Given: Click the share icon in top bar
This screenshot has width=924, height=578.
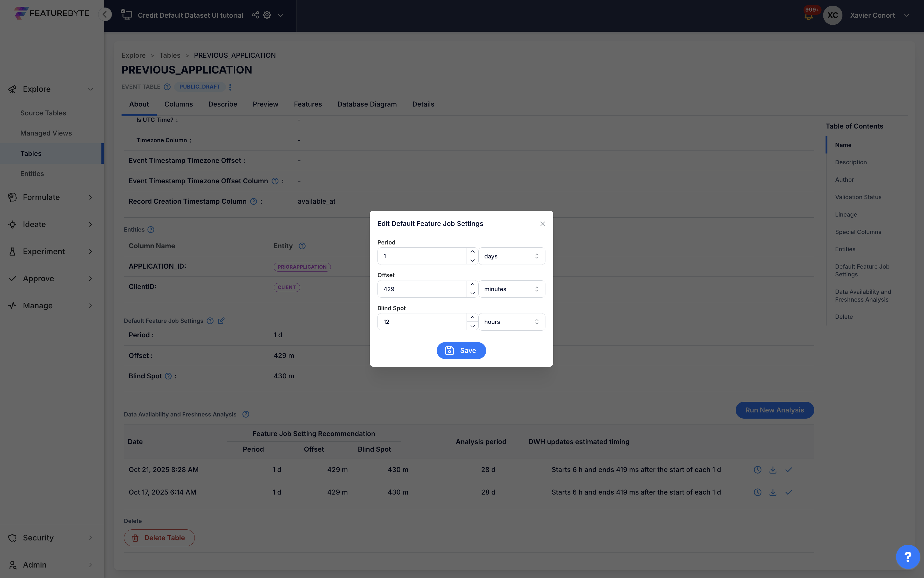Looking at the screenshot, I should coord(255,15).
